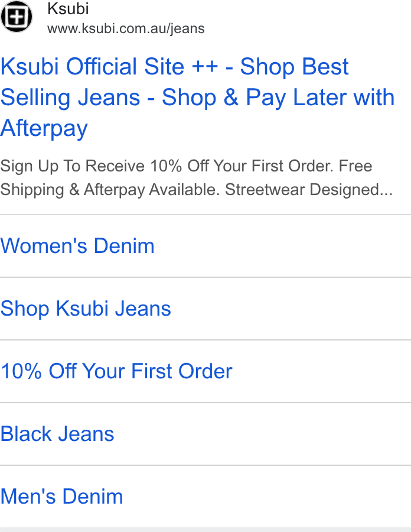Click the 10% figure in the description
411x532 pixels.
[x=167, y=166]
